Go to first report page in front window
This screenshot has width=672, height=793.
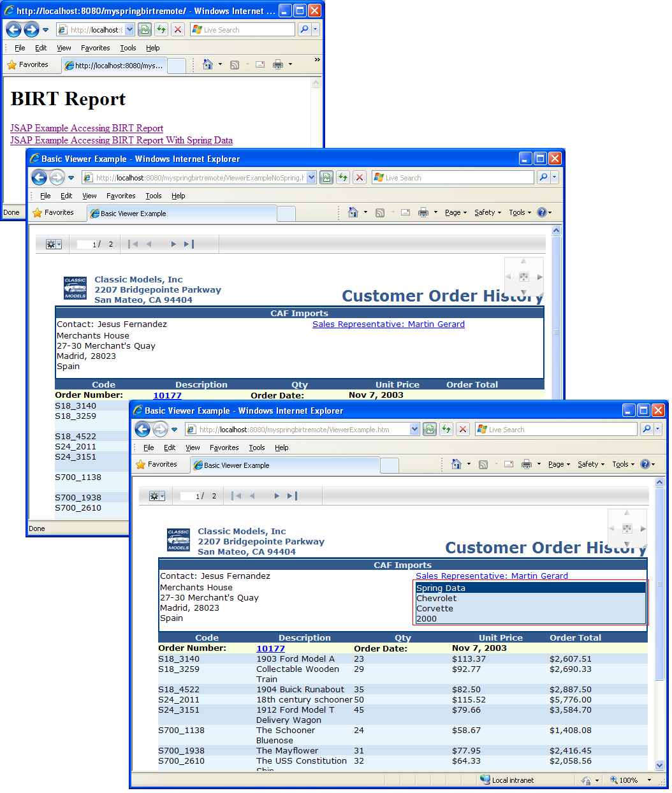point(237,496)
